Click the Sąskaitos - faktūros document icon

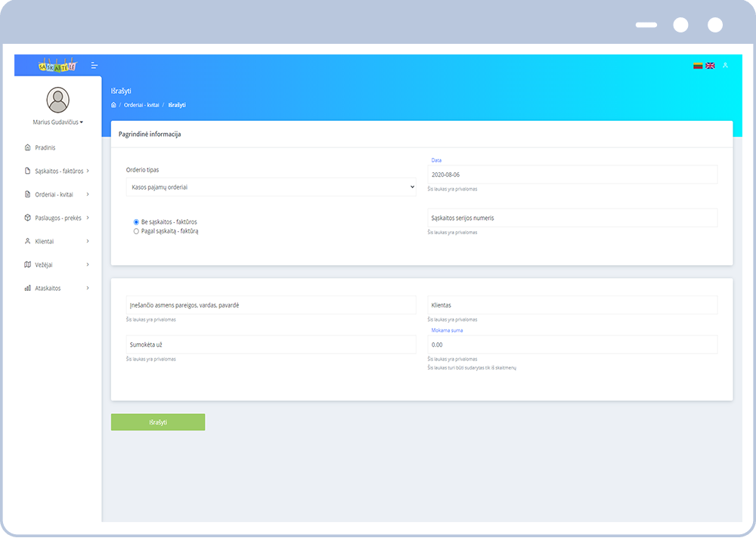point(27,171)
